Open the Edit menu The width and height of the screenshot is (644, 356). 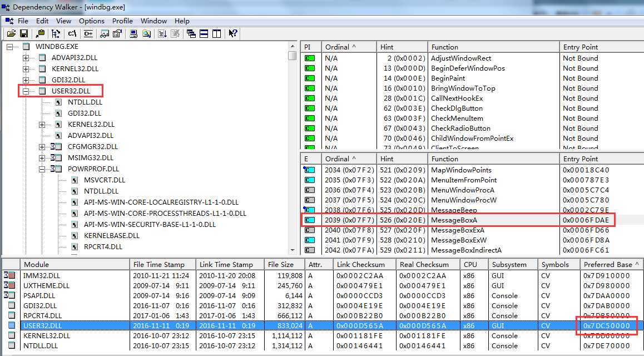click(42, 21)
